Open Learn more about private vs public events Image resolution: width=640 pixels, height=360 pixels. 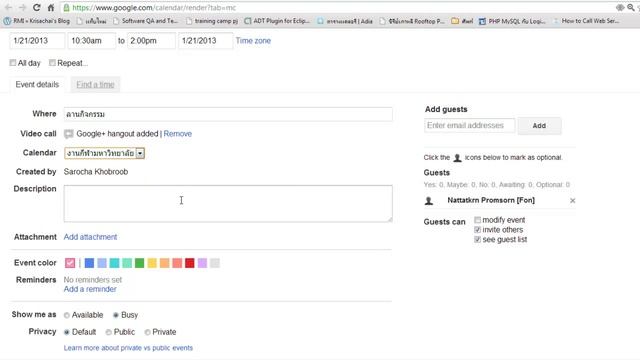(128, 348)
